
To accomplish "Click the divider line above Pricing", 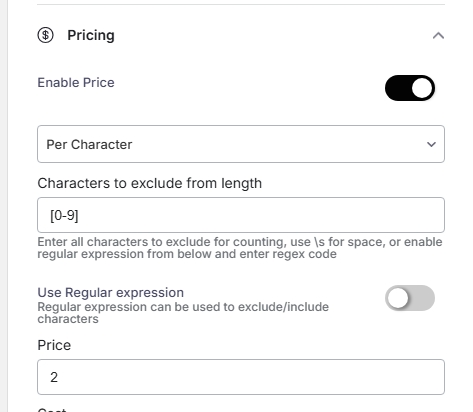I will 241,4.
